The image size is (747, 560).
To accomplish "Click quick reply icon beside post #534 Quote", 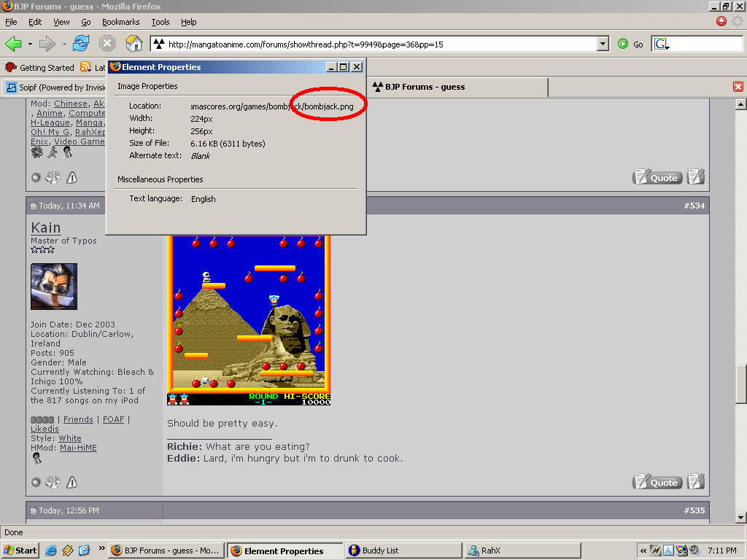I will coord(696,482).
